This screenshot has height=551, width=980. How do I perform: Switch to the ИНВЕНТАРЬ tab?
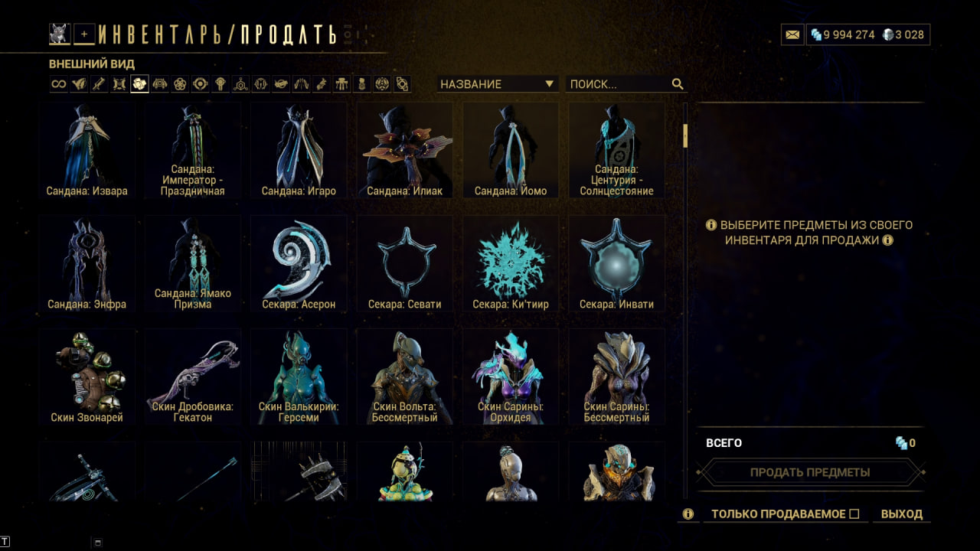(x=164, y=34)
